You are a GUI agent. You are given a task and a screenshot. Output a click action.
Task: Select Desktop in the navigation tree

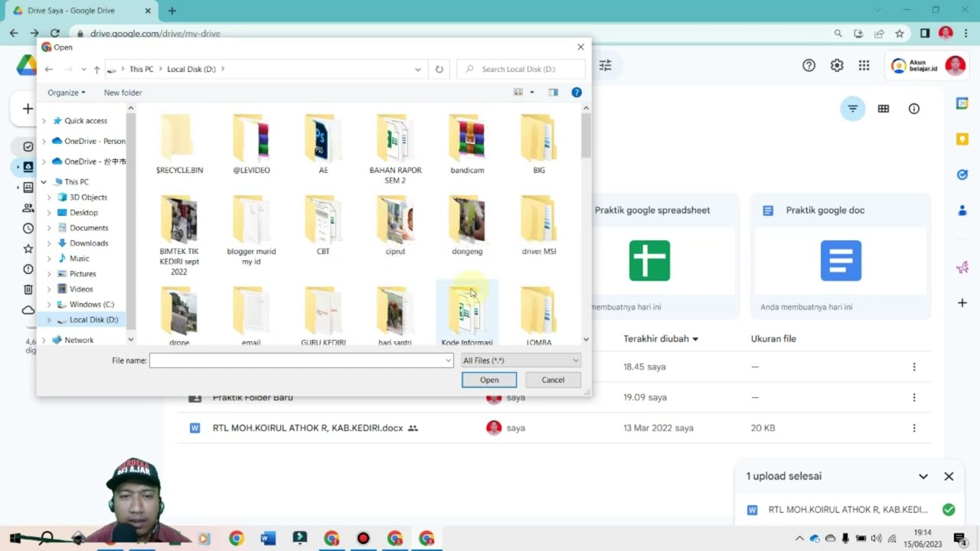pos(83,213)
